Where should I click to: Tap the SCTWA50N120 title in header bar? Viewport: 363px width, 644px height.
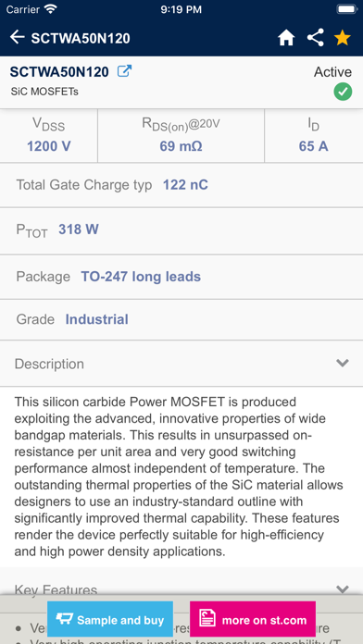(x=81, y=38)
